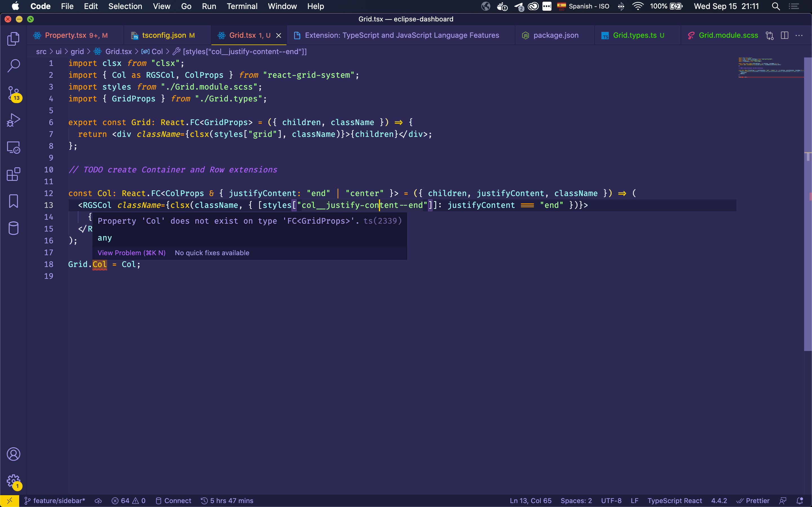This screenshot has height=507, width=812.
Task: Change TypeScript React language mode
Action: pyautogui.click(x=674, y=501)
